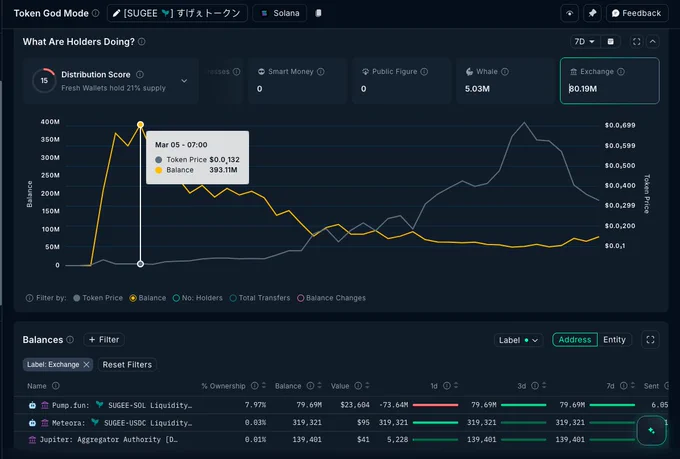Image resolution: width=680 pixels, height=459 pixels.
Task: Click the Smart Money info icon
Action: point(320,72)
